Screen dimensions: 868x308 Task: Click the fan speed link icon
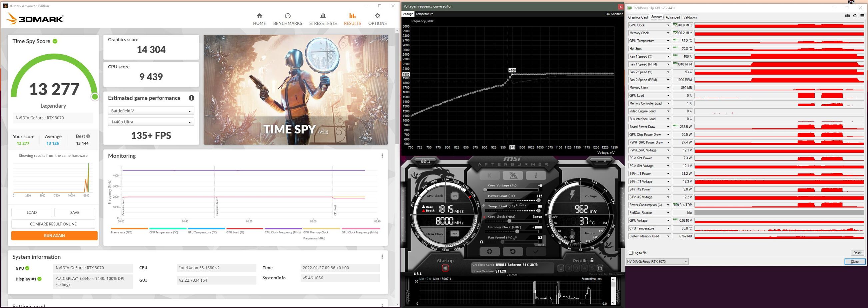515,238
